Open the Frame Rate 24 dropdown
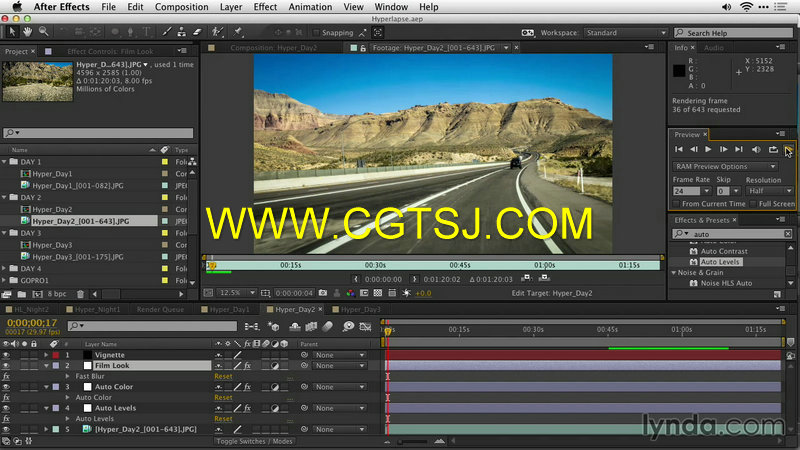This screenshot has height=450, width=800. [x=707, y=191]
